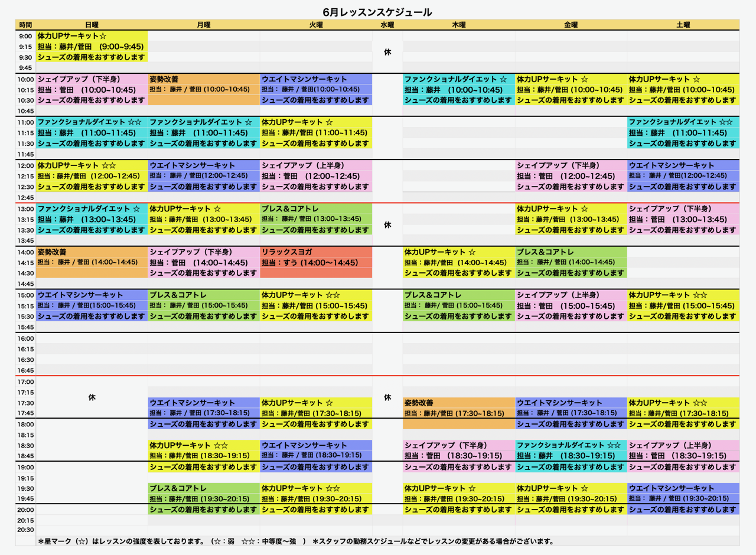The image size is (756, 555).
Task: Select the 水曜 column header
Action: click(387, 25)
